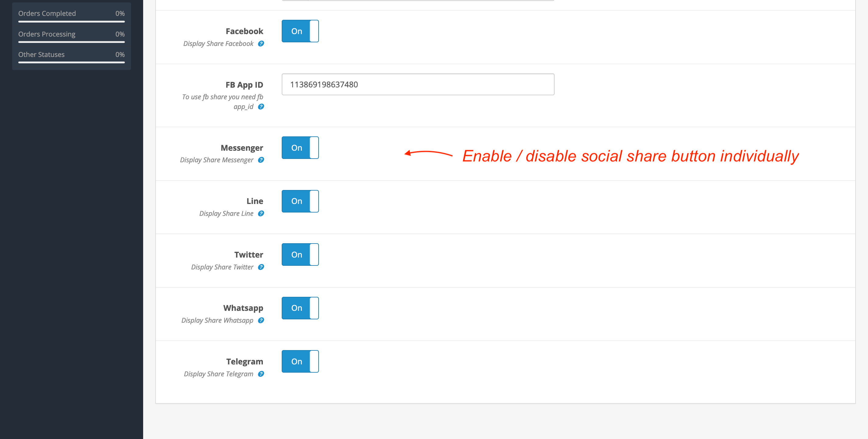Click the 'Display Share Messenger' description
Screen dimensions: 868x439
pos(217,160)
